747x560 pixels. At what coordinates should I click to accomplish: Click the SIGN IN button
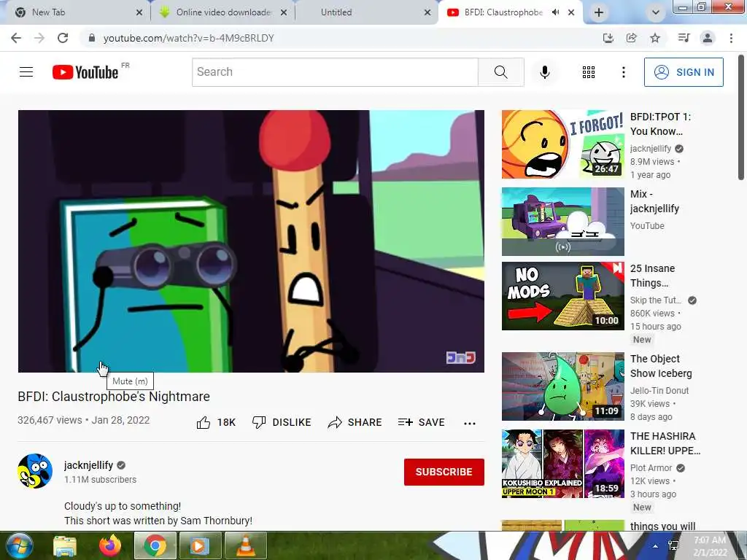[x=684, y=72]
